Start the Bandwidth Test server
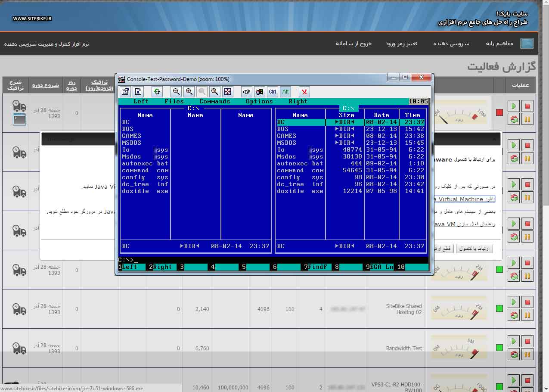The image size is (549, 392). coord(513,341)
